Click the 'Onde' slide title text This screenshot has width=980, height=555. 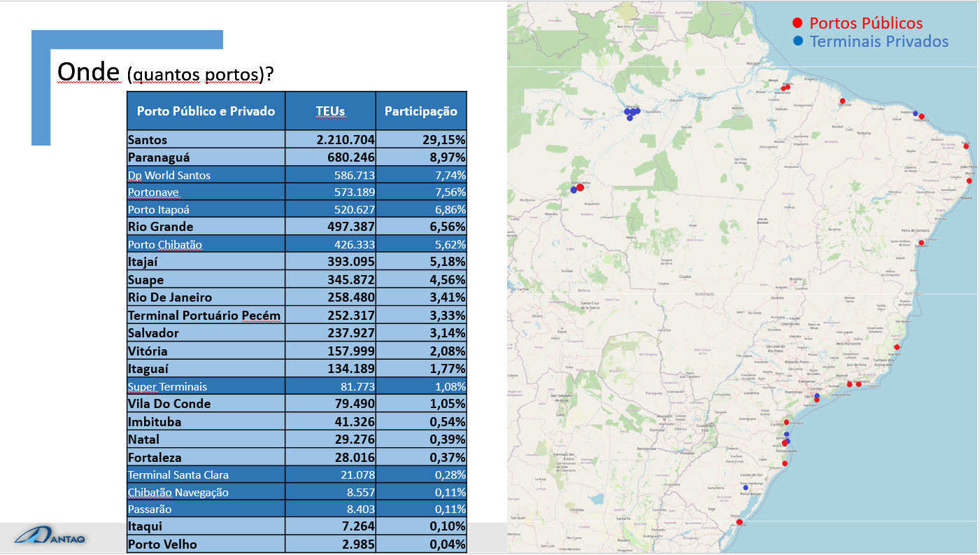coord(89,71)
